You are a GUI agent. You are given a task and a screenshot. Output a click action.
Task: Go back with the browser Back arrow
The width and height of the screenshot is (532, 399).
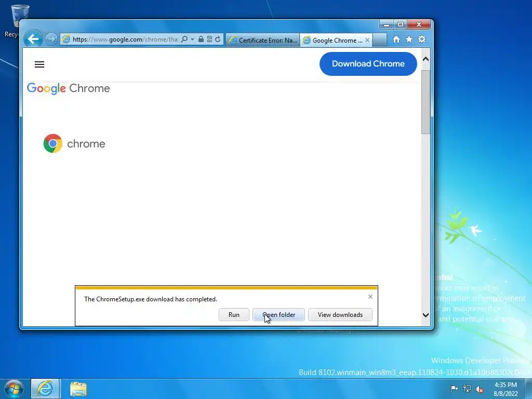[x=33, y=39]
